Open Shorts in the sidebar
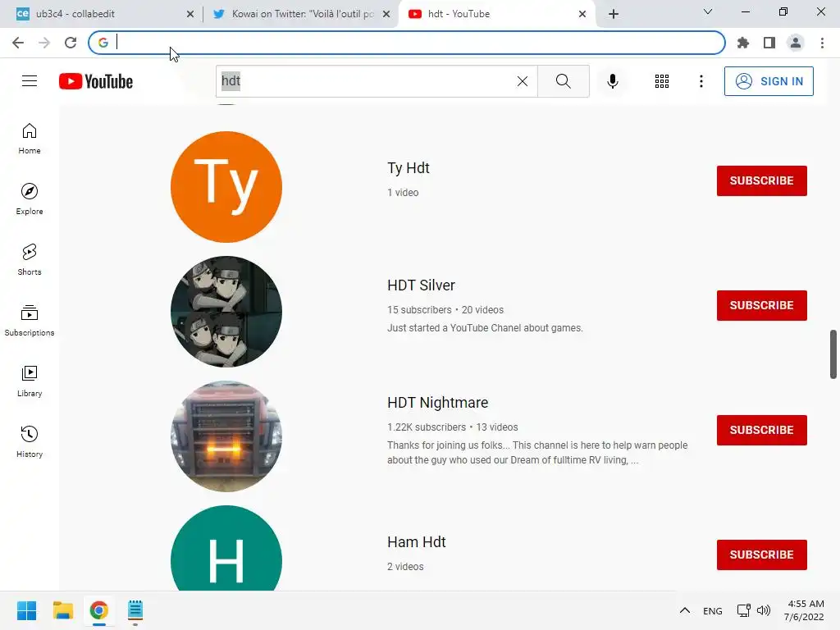The width and height of the screenshot is (840, 630). (30, 260)
